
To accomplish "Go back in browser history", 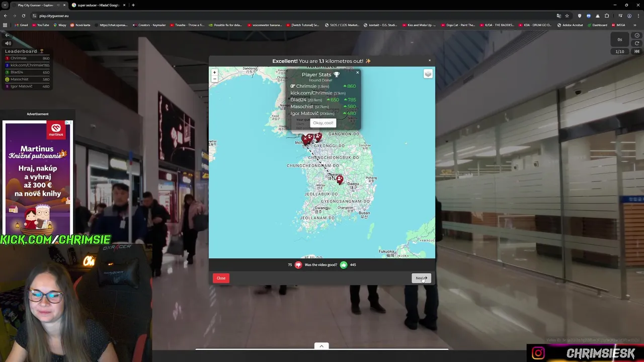I will click(6, 16).
